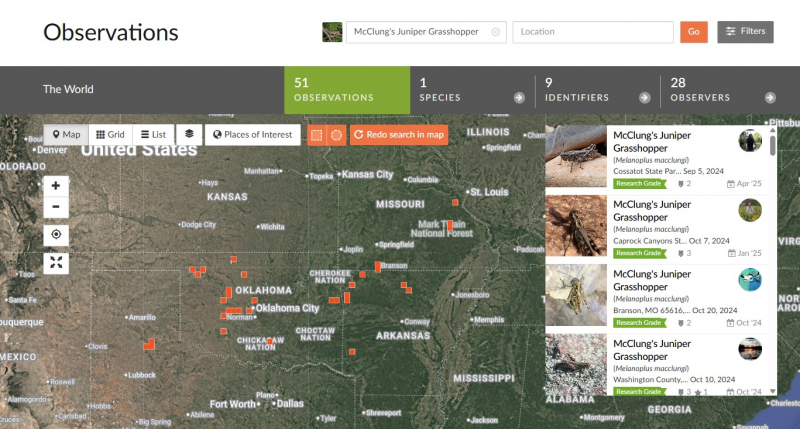Zoom in on the map

tap(56, 186)
